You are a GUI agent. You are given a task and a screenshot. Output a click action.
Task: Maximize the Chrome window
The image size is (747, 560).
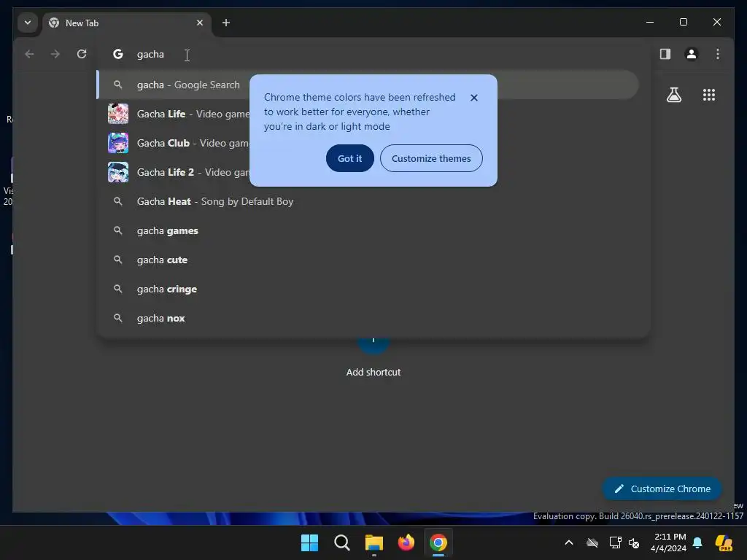tap(683, 22)
